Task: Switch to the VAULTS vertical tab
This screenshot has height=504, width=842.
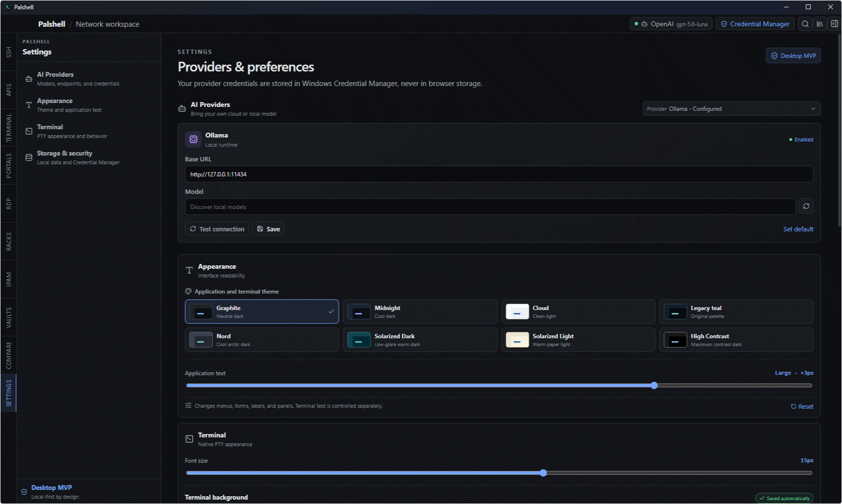Action: [8, 317]
